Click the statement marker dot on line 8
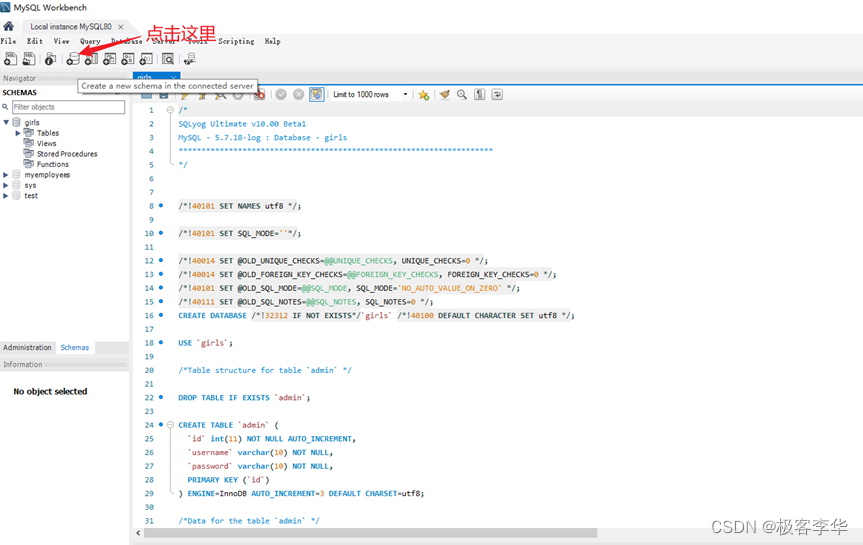 click(x=161, y=205)
